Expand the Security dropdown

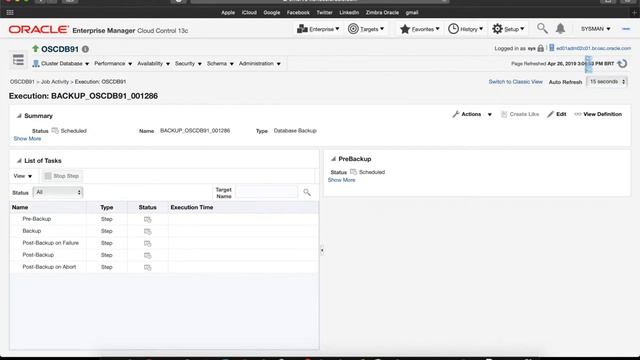188,64
